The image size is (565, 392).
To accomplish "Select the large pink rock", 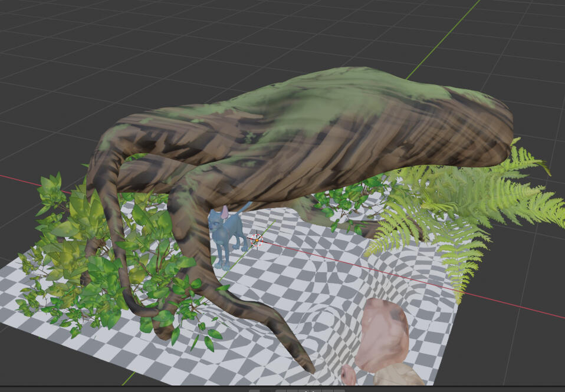I will (x=385, y=333).
